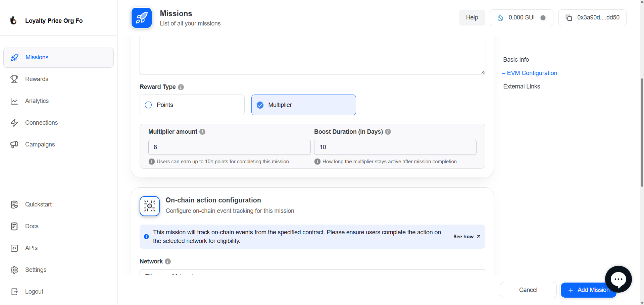This screenshot has width=644, height=305.
Task: Click the Docs page icon
Action: point(14,226)
